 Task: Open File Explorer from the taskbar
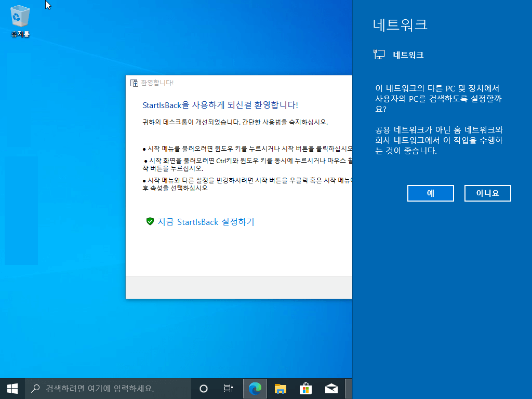[280, 389]
